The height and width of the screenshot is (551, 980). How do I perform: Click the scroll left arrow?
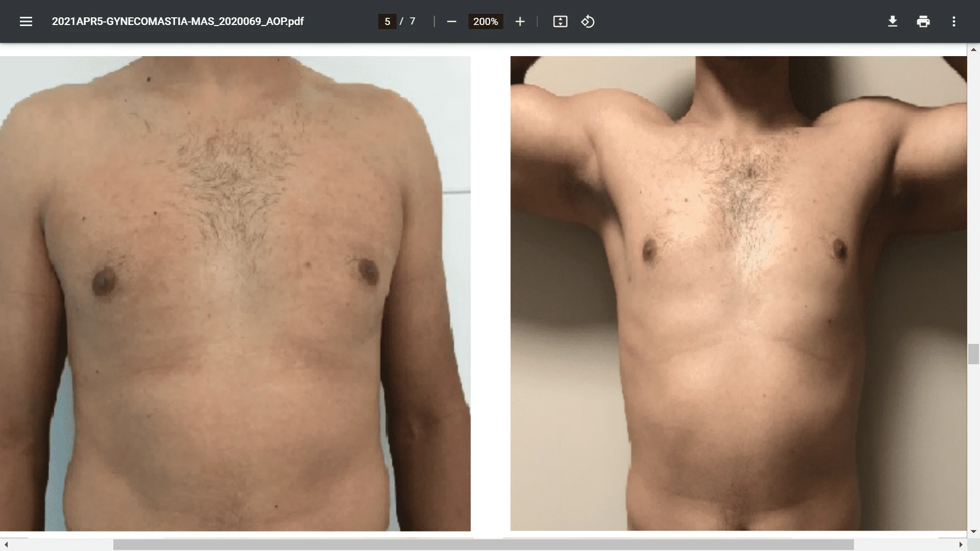point(6,545)
